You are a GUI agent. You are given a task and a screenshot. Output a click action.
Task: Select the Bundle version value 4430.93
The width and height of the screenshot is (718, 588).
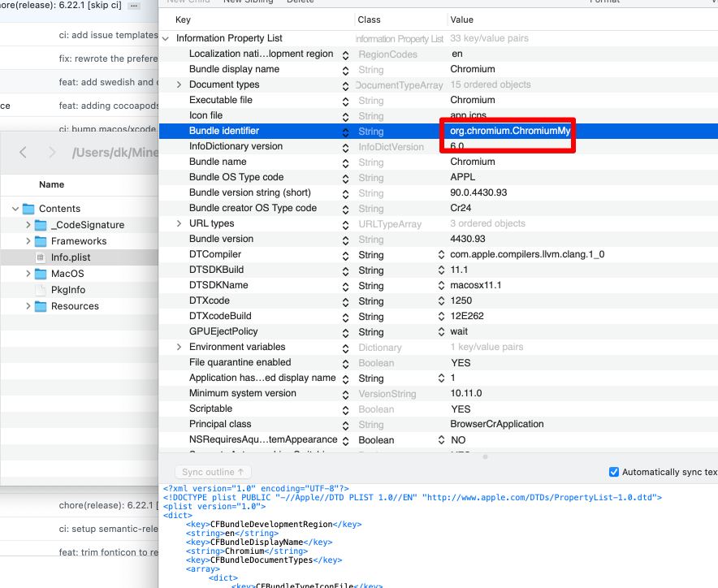pyautogui.click(x=468, y=239)
